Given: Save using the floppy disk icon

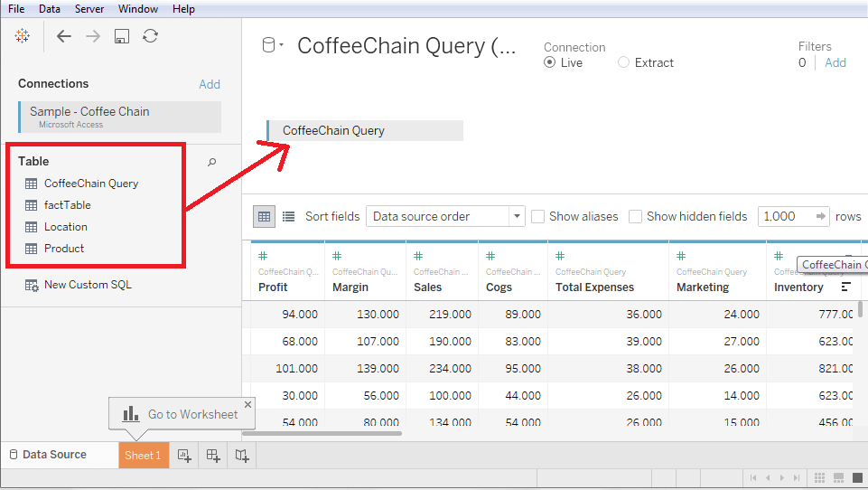Looking at the screenshot, I should [122, 36].
